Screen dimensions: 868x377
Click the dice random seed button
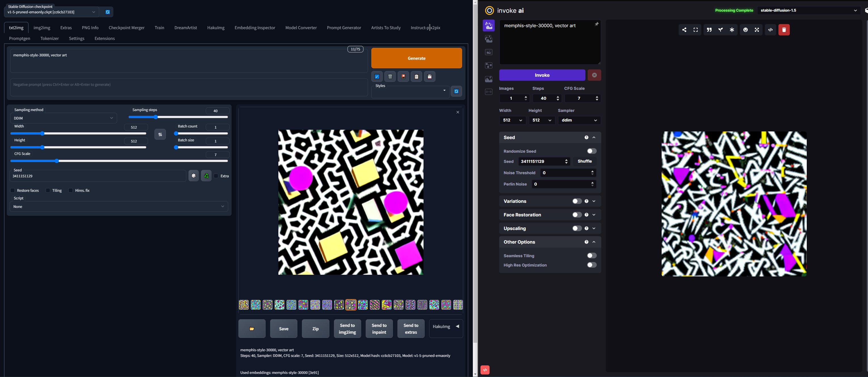click(193, 176)
